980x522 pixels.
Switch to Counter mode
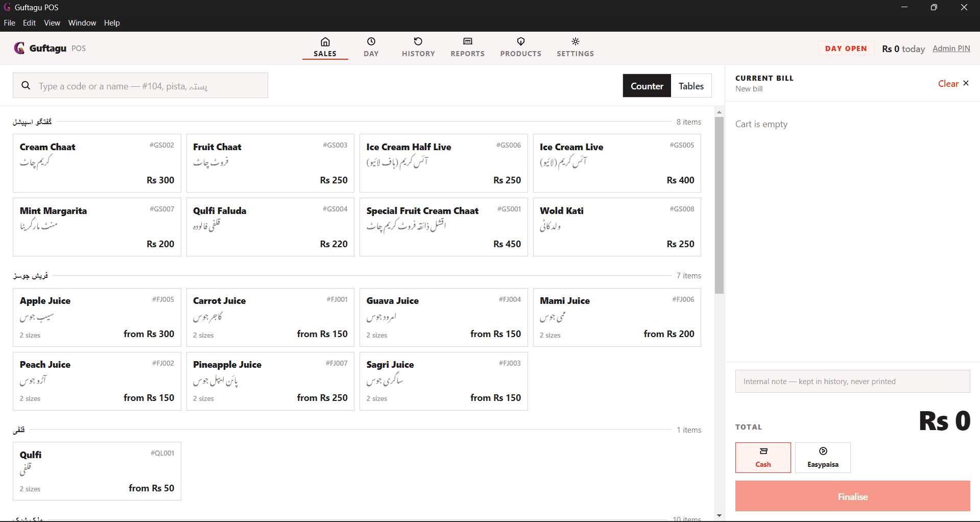point(647,86)
